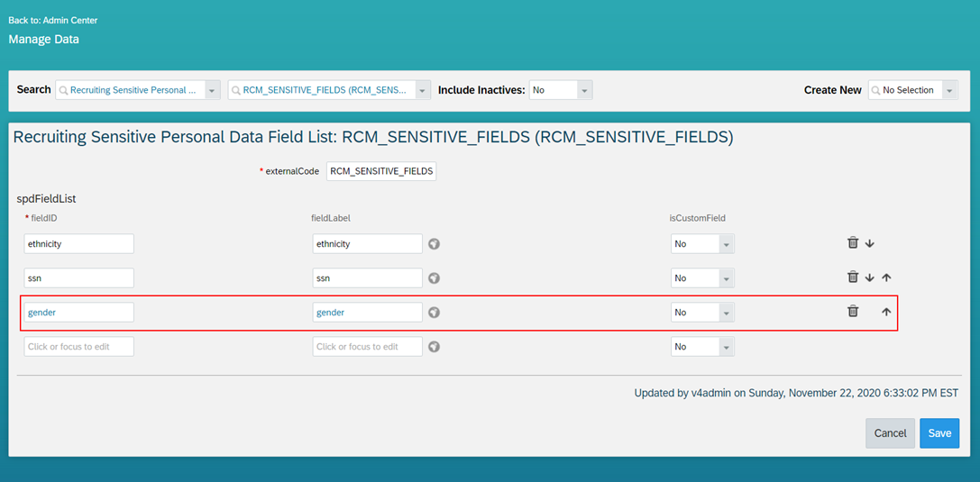Move the ethnicity row down
Image resolution: width=980 pixels, height=482 pixels.
pos(869,243)
